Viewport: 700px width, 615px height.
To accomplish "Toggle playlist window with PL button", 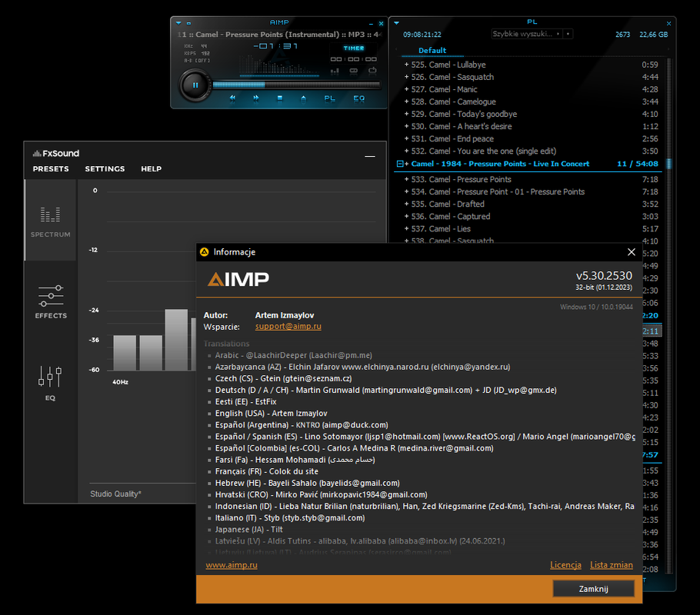I will [329, 98].
